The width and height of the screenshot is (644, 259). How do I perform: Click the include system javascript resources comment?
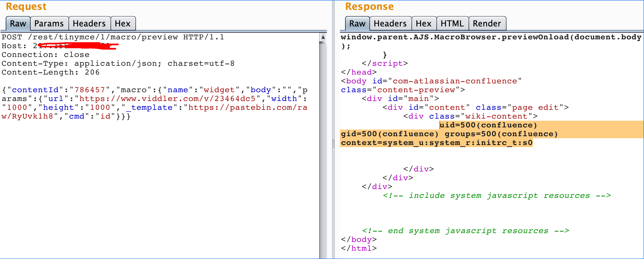click(497, 196)
